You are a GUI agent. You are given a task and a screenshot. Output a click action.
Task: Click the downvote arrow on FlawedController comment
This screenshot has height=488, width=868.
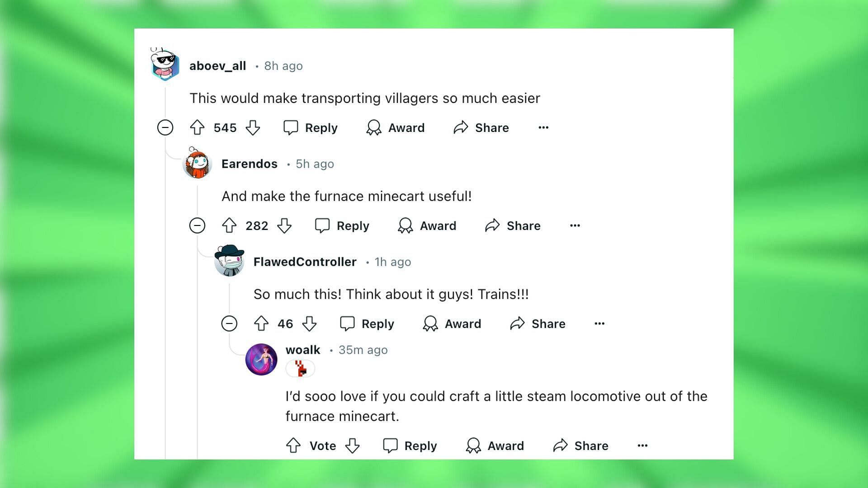[x=309, y=324]
